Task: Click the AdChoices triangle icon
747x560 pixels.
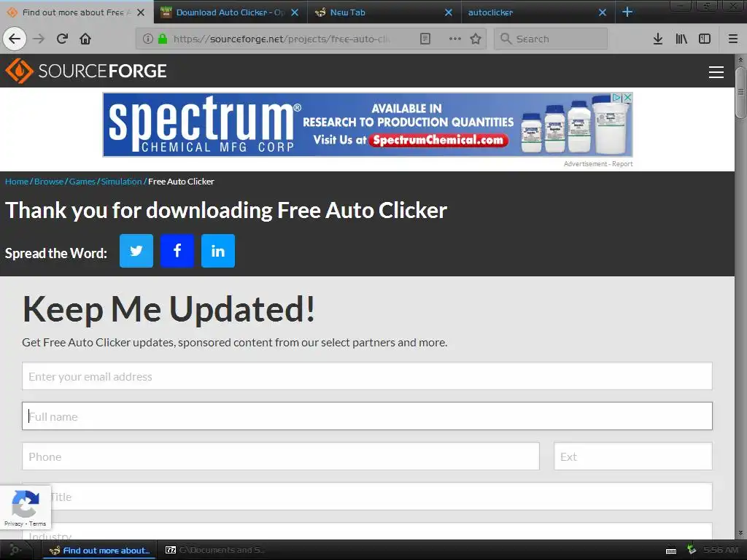Action: click(x=617, y=97)
